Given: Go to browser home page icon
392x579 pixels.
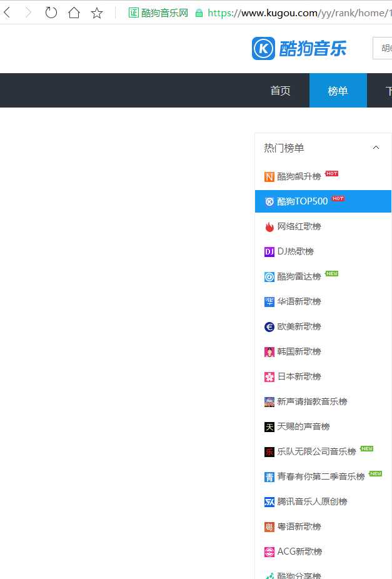Looking at the screenshot, I should pos(74,13).
